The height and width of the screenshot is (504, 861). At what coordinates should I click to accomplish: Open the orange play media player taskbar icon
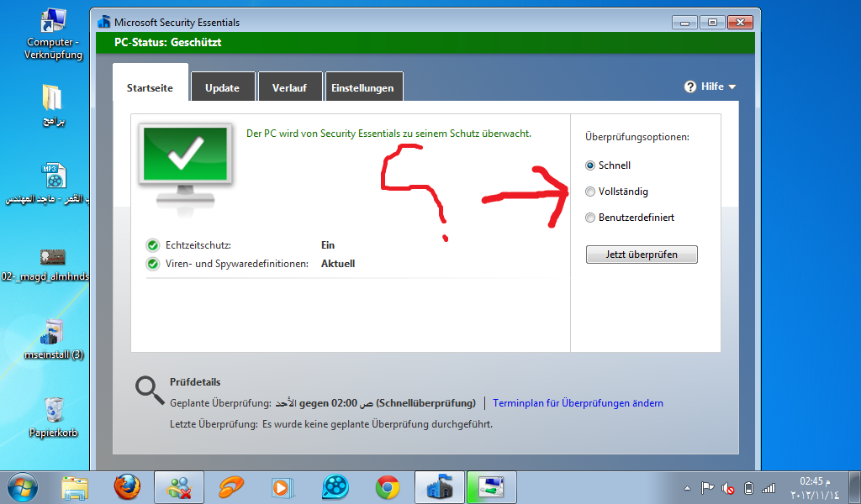283,487
